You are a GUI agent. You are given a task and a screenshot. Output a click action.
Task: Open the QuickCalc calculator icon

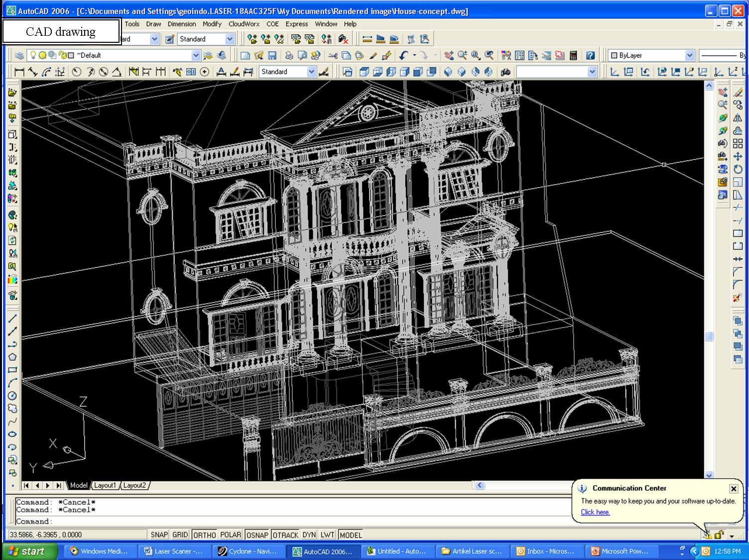point(573,55)
